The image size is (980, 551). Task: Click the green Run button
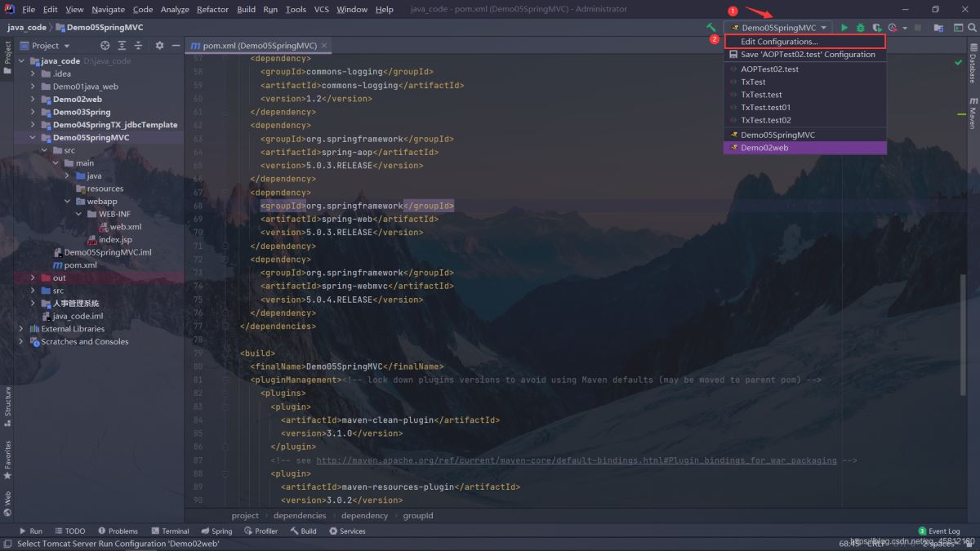point(845,28)
